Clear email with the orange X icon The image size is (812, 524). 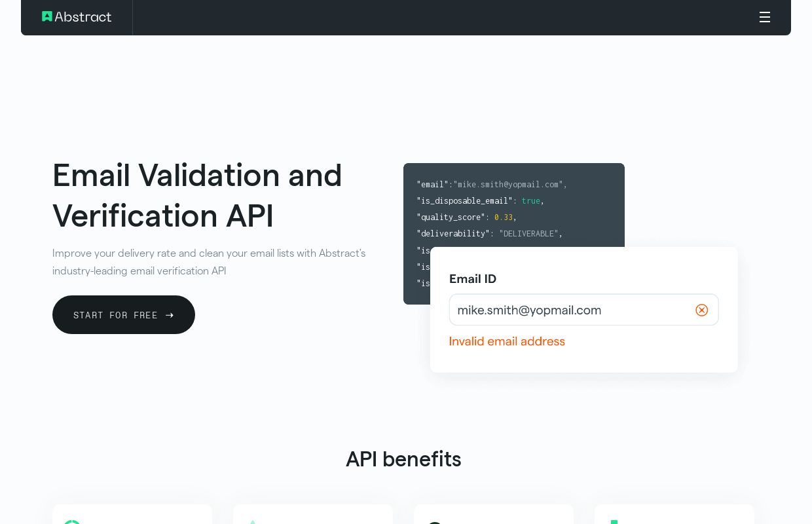701,310
